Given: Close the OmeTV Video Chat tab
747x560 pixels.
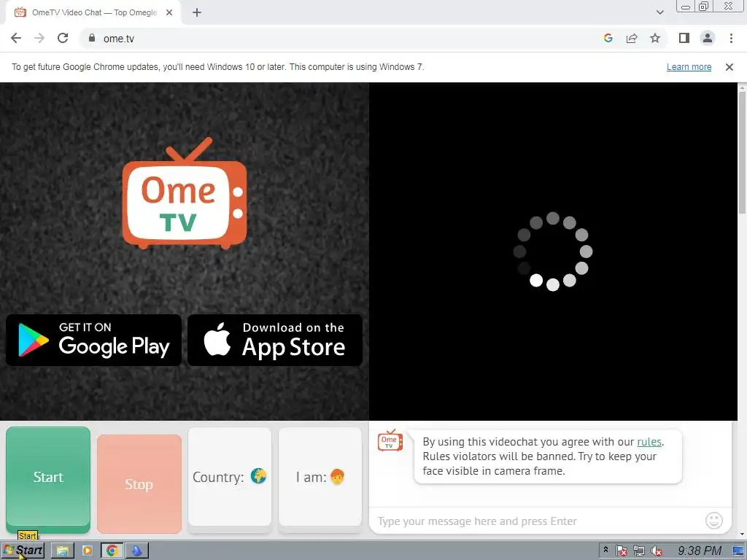Looking at the screenshot, I should coord(169,13).
